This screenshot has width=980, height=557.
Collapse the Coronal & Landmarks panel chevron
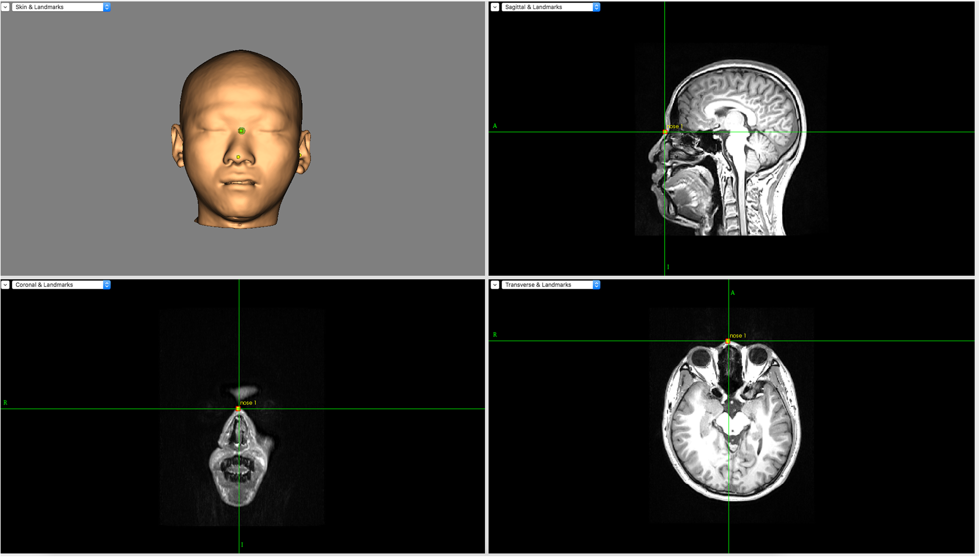(6, 285)
